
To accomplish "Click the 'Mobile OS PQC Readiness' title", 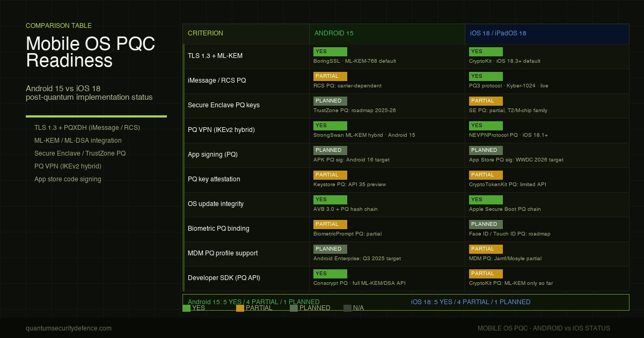I will tap(90, 52).
